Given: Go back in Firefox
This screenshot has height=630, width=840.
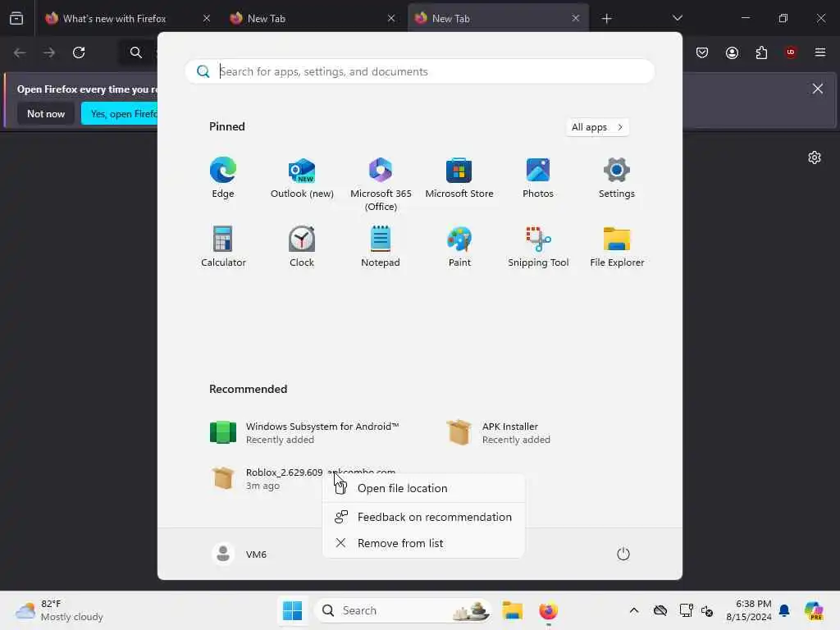Looking at the screenshot, I should pos(20,52).
